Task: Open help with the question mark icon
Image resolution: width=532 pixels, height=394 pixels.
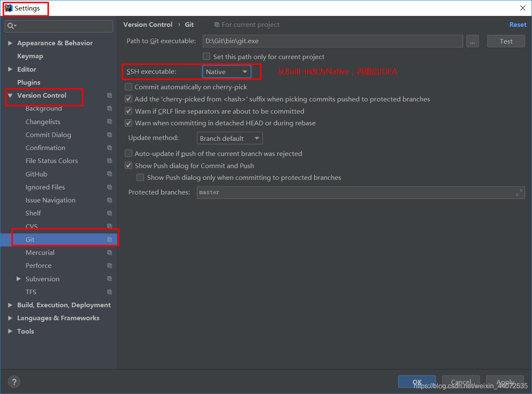Action: point(14,382)
